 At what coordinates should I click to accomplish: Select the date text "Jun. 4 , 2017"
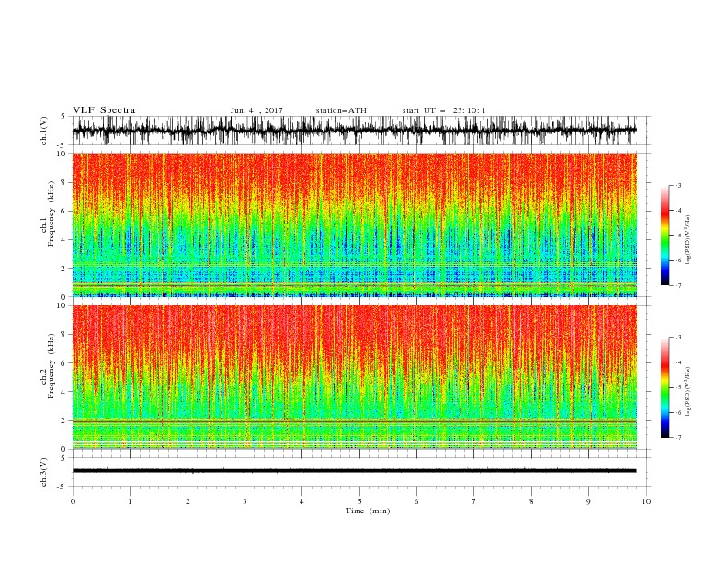(256, 110)
